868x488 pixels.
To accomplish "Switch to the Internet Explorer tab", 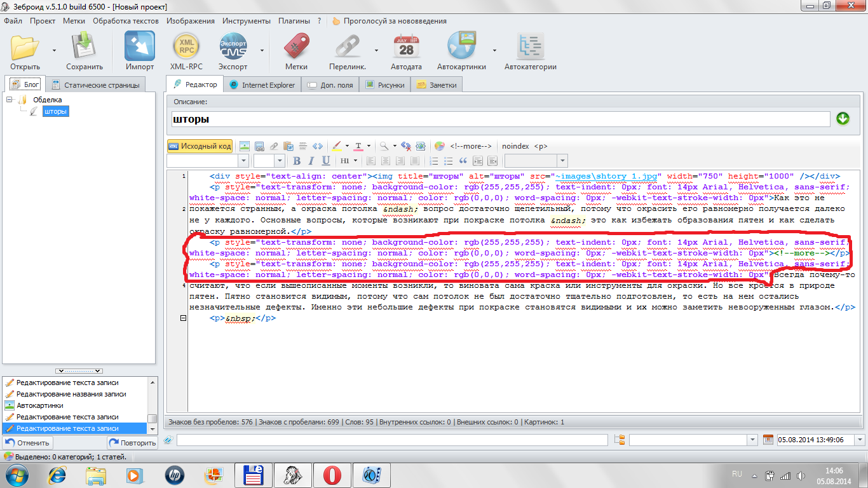I will point(262,85).
